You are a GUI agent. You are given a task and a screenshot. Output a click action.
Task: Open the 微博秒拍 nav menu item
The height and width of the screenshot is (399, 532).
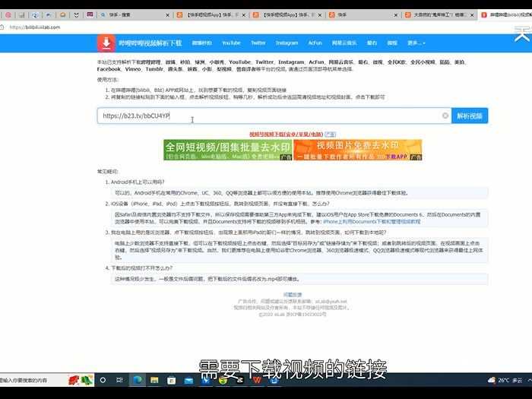(202, 43)
